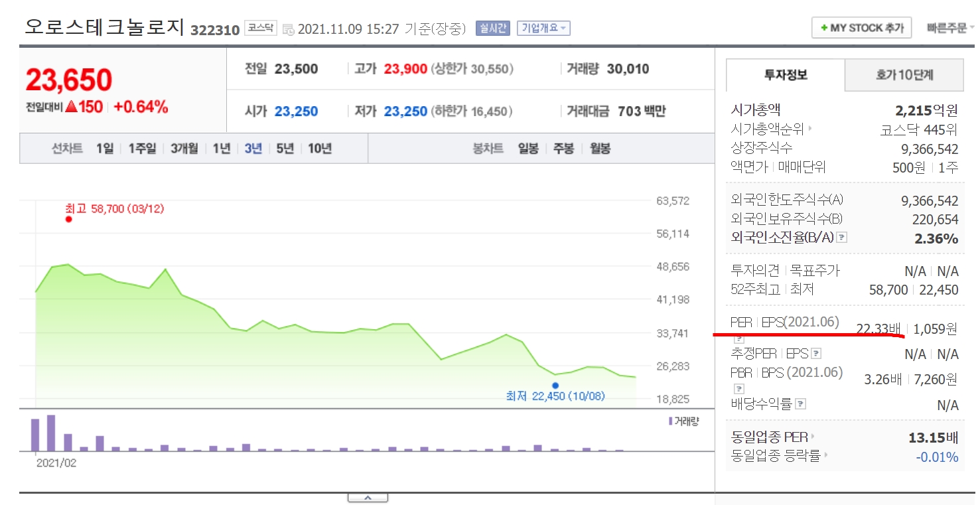This screenshot has height=505, width=980.
Task: Switch to 투자정보 tab
Action: click(x=786, y=75)
